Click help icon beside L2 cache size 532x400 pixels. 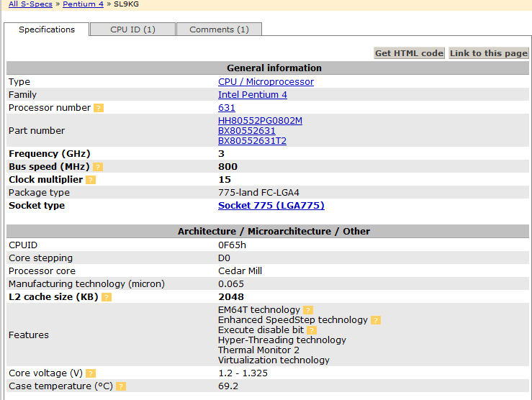tap(107, 297)
